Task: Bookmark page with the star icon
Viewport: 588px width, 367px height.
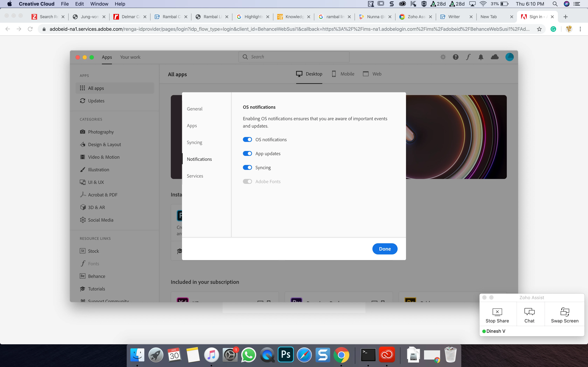Action: click(539, 29)
